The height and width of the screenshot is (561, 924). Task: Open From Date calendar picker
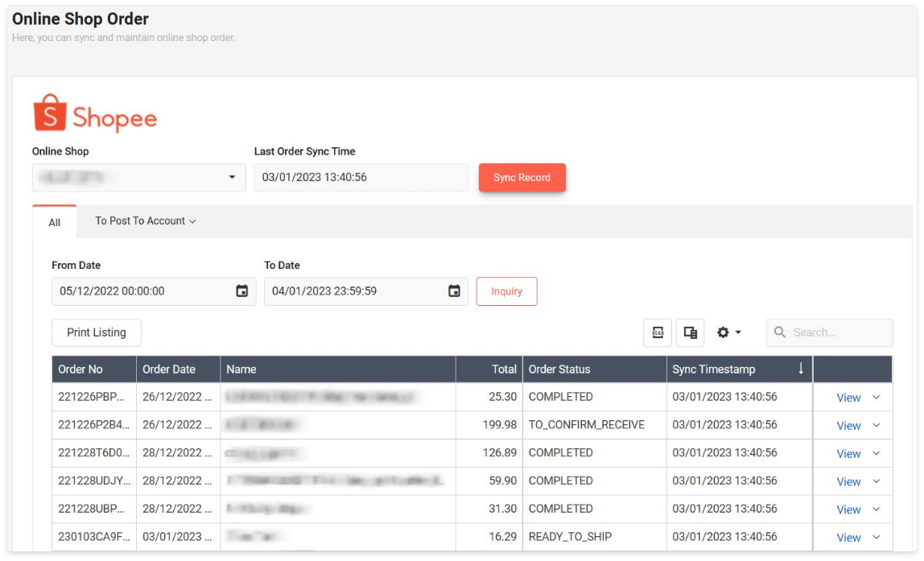pos(241,291)
